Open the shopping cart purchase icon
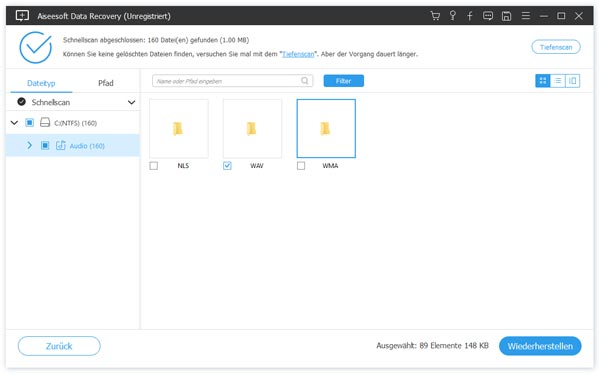 [x=435, y=16]
